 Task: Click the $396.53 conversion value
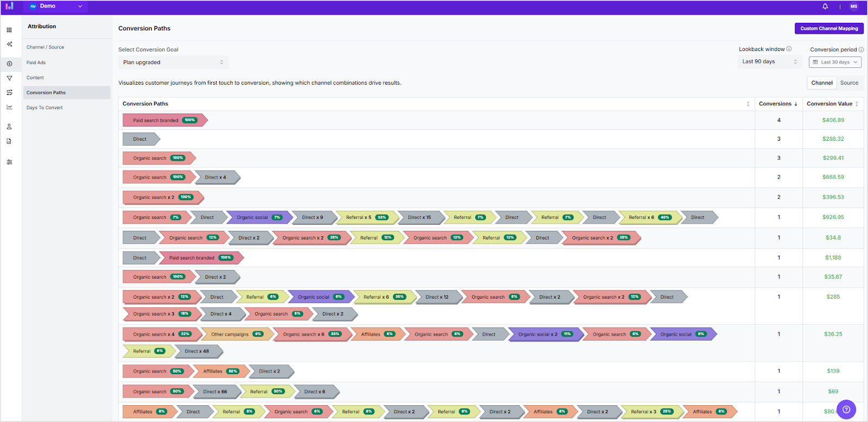click(833, 197)
